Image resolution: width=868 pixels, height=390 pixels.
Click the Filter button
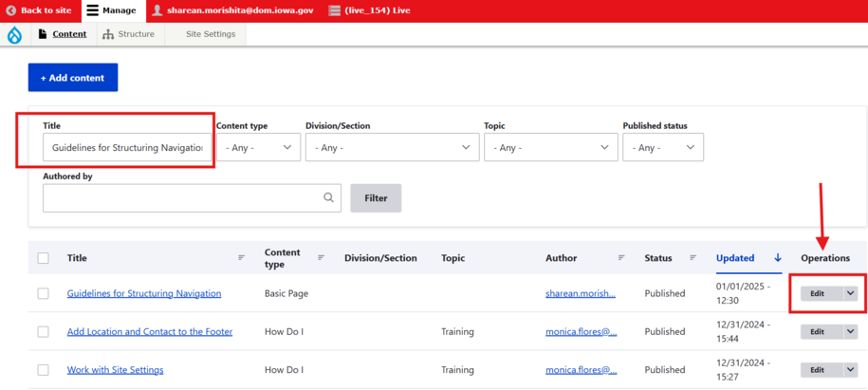click(376, 198)
